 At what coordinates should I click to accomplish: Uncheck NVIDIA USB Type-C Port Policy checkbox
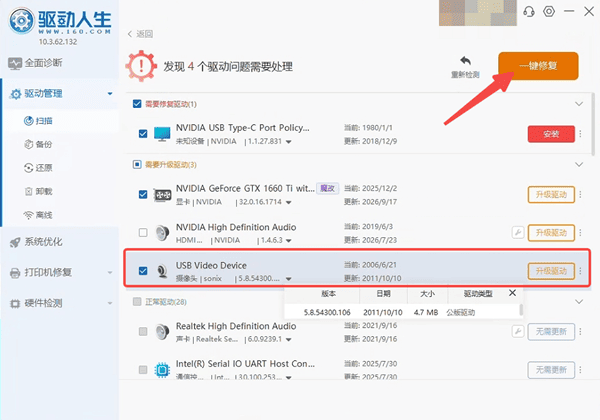coord(143,134)
